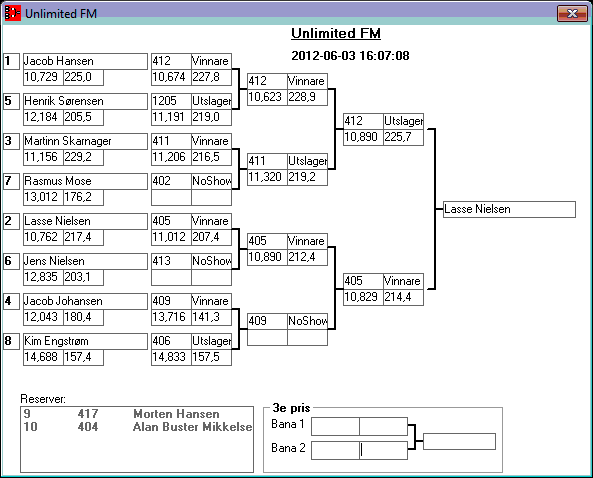
Task: Select seed 2 Lasse Nielsen name field
Action: 85,221
